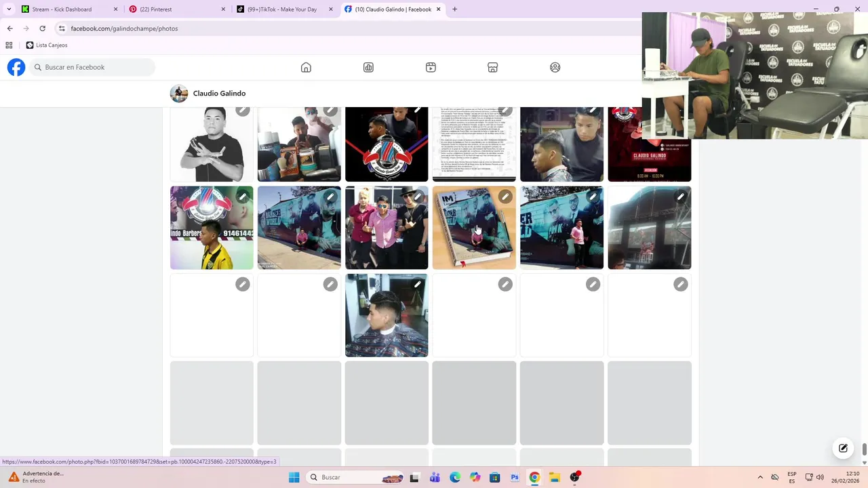Viewport: 868px width, 488px height.
Task: Close the Pinterest tab
Action: click(x=223, y=9)
